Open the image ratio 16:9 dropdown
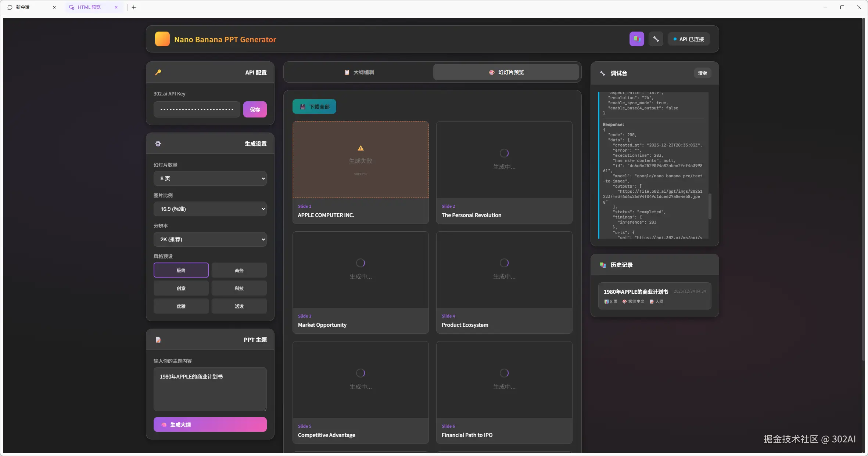The height and width of the screenshot is (456, 868). point(210,209)
